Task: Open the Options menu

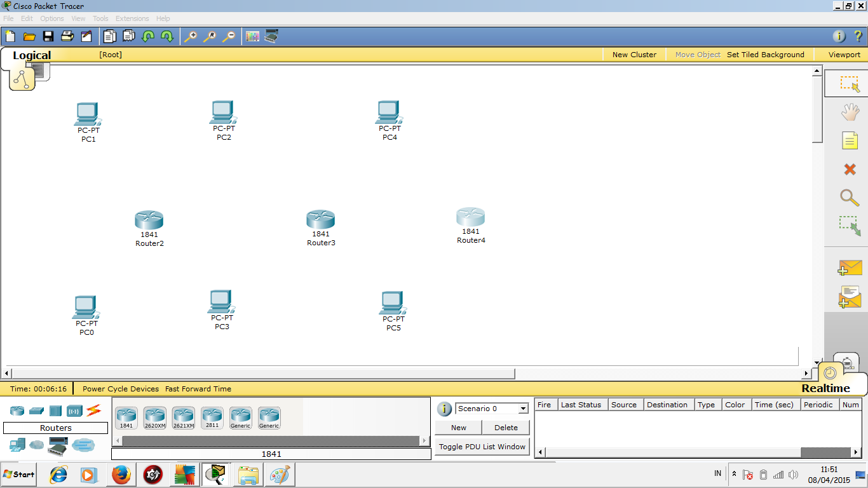Action: pos(51,18)
